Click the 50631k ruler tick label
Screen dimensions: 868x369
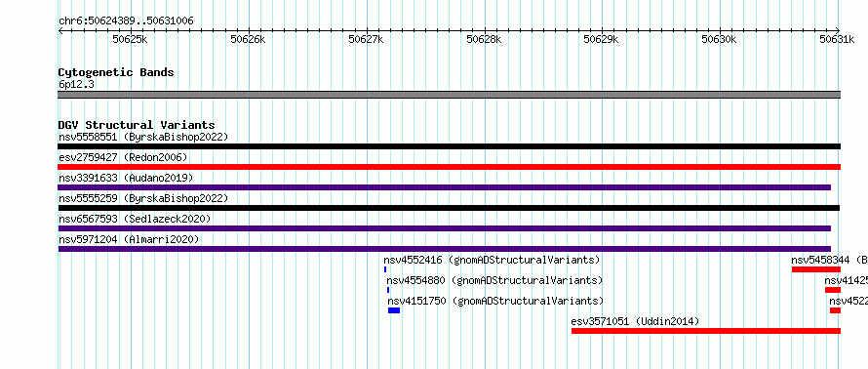click(x=837, y=39)
